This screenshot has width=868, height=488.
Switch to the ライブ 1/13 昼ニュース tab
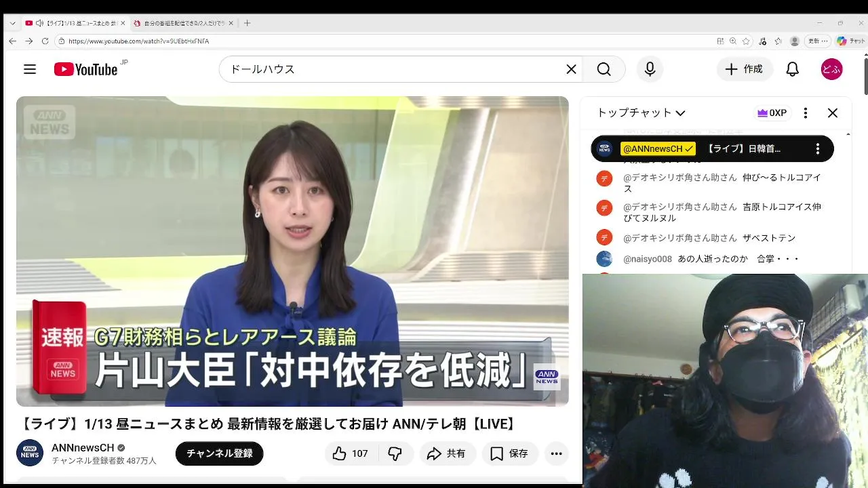[x=75, y=23]
